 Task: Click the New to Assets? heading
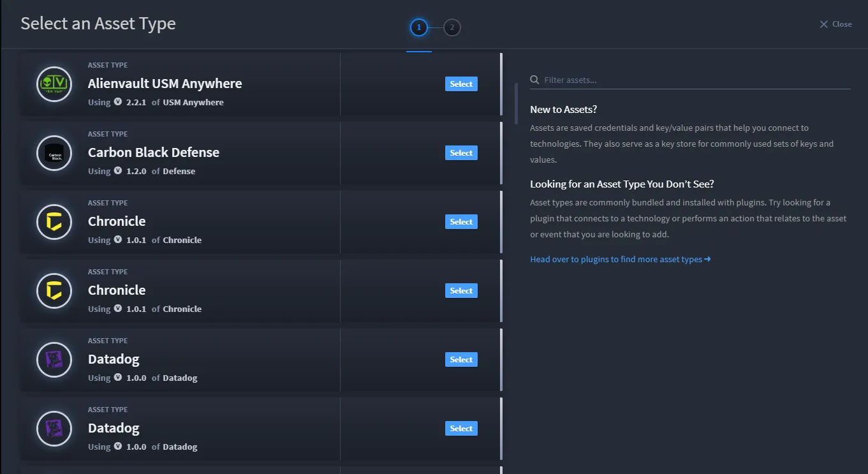tap(563, 110)
